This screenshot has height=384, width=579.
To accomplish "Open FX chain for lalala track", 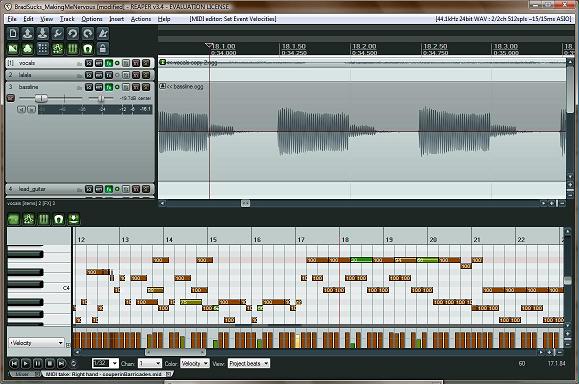I will 109,75.
